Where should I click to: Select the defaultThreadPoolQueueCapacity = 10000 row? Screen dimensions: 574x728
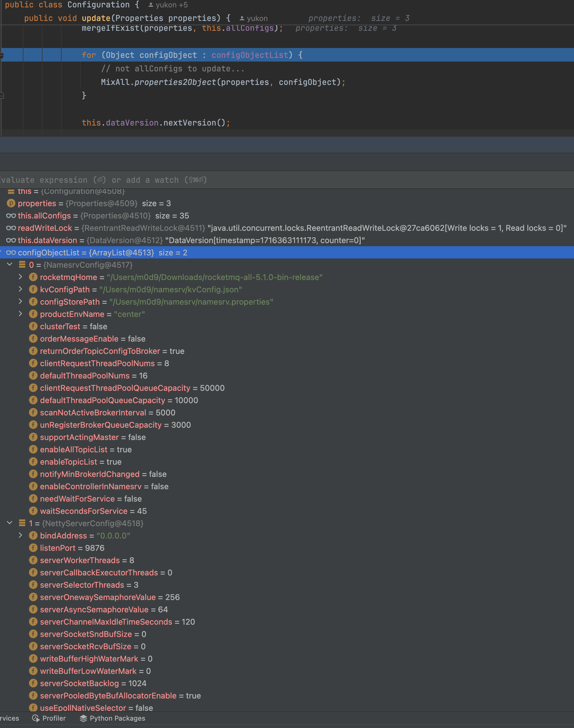coord(287,400)
